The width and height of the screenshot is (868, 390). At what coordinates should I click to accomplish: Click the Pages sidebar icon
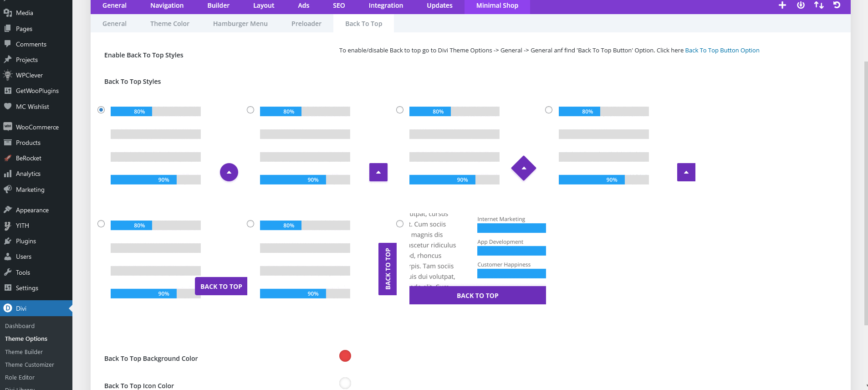click(x=8, y=28)
